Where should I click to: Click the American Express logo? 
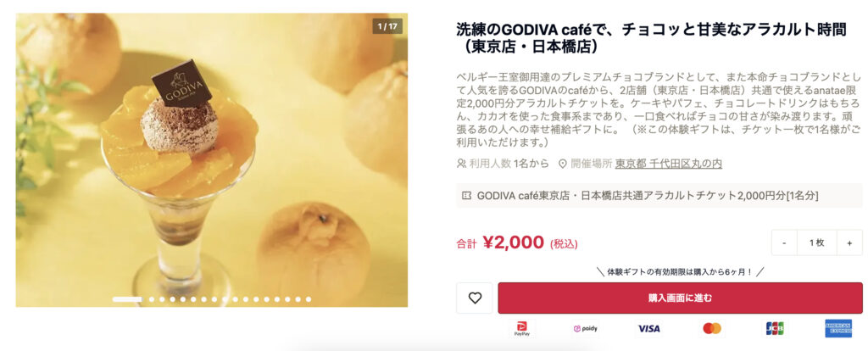click(838, 329)
